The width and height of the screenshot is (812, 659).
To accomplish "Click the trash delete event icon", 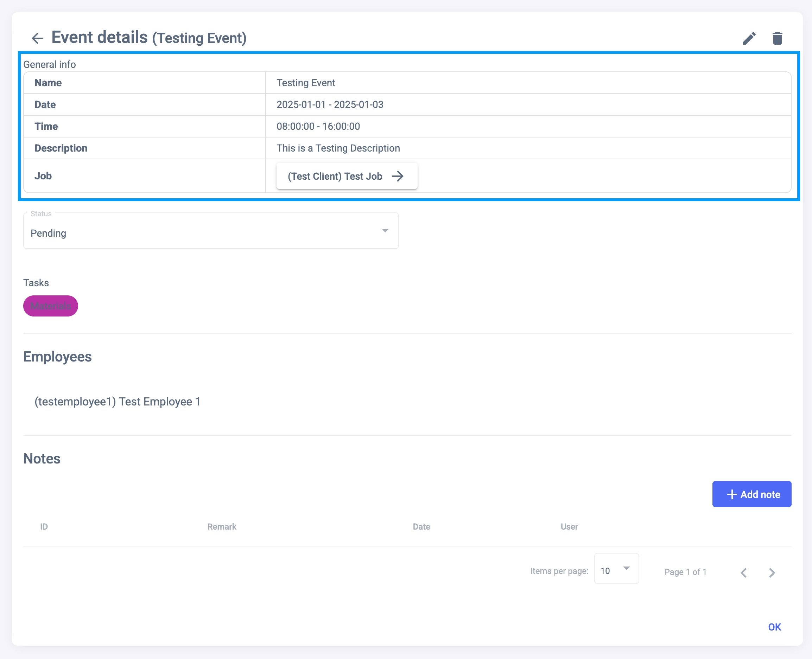I will click(777, 38).
